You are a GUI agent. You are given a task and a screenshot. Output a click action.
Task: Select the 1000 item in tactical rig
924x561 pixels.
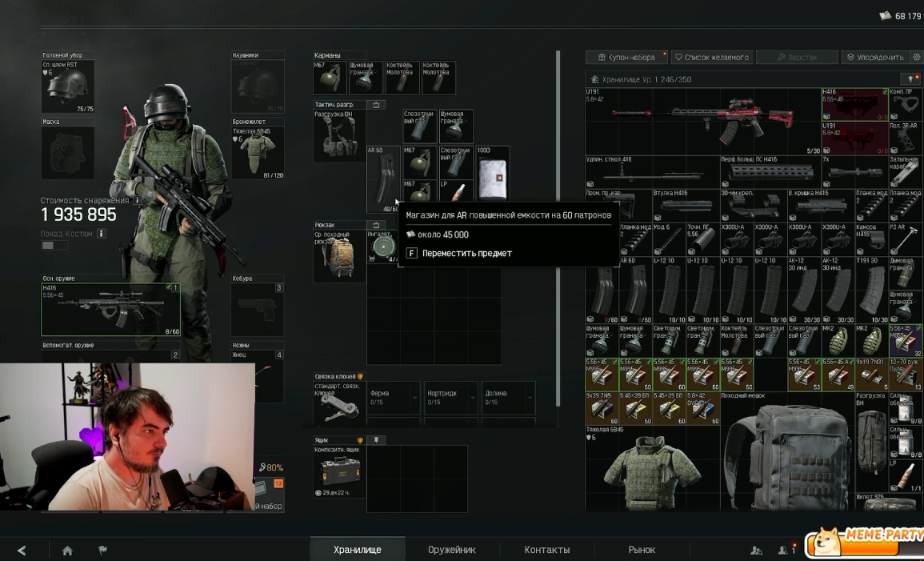point(493,173)
